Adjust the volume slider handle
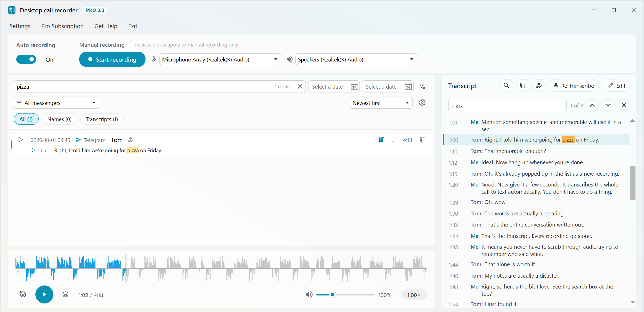Screen dimensions: 644x312 333,294
